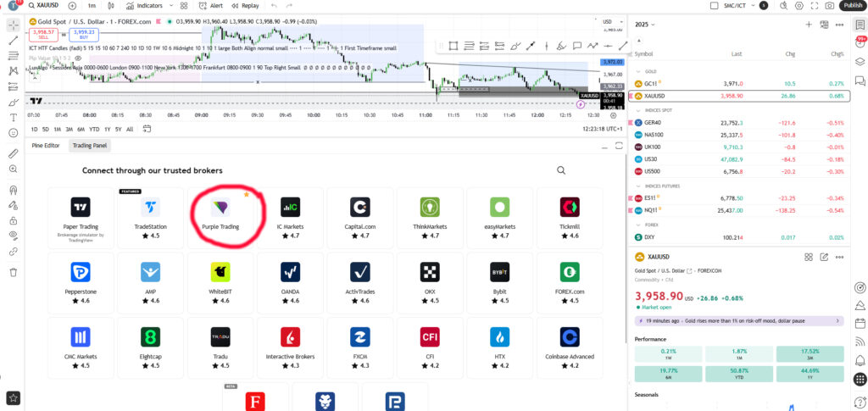This screenshot has height=411, width=868.
Task: Toggle magnet mode in left toolbar
Action: (x=13, y=191)
